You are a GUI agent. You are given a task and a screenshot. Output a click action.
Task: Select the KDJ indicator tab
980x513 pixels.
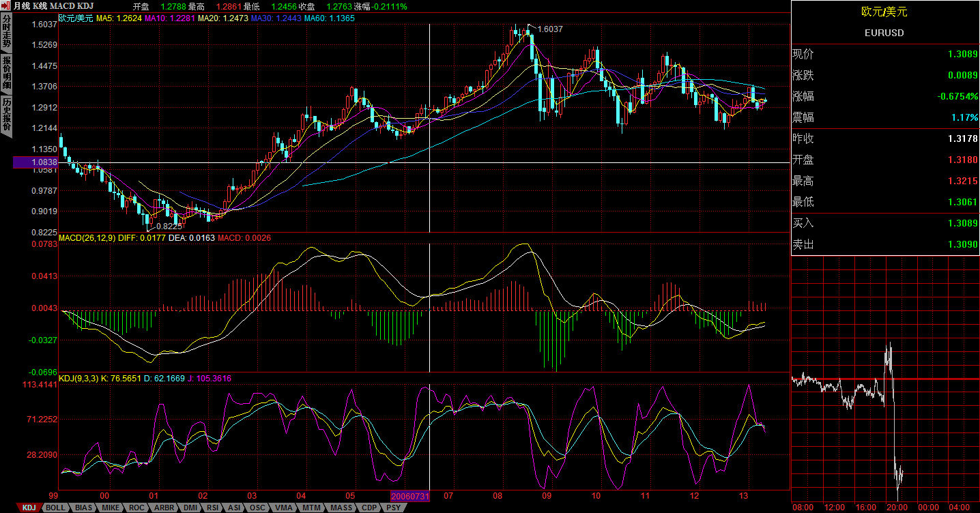(x=28, y=508)
